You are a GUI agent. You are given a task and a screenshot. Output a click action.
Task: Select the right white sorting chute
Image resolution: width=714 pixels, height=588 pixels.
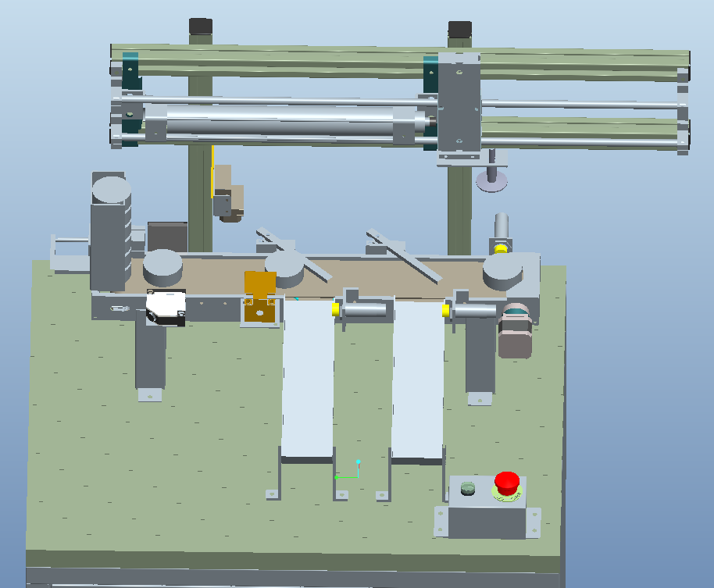[x=418, y=380]
